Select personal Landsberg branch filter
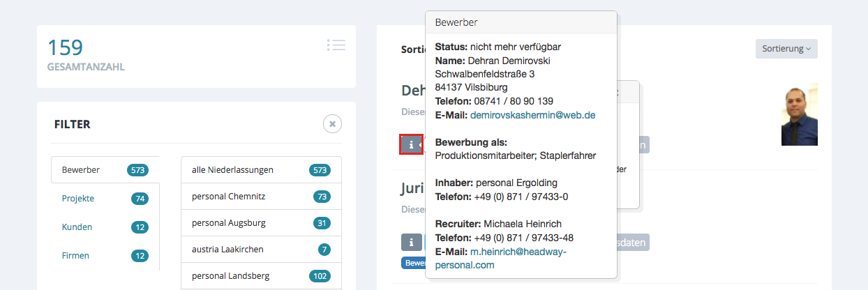Image resolution: width=868 pixels, height=290 pixels. pos(229,276)
